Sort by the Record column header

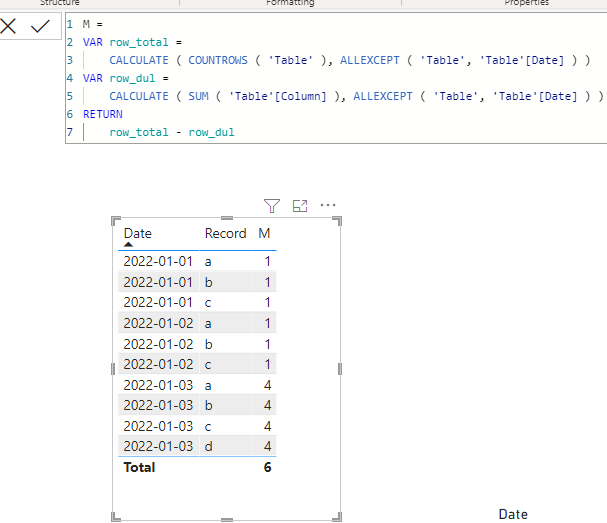coord(225,233)
